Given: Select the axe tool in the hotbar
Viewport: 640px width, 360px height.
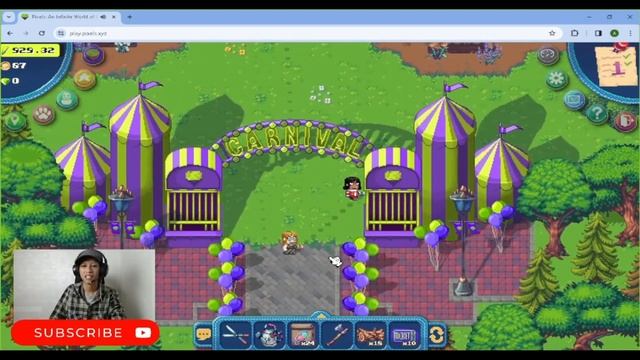Looking at the screenshot, I should point(337,335).
